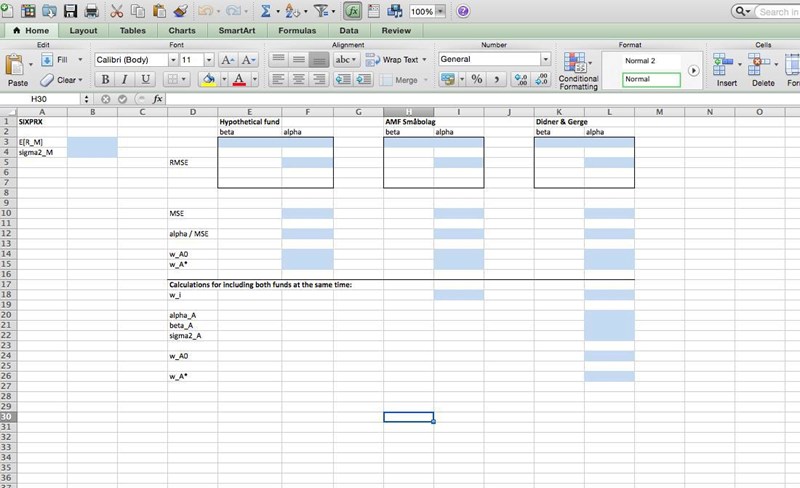Open the SmartArt ribbon tab
This screenshot has height=488, width=800.
[238, 31]
